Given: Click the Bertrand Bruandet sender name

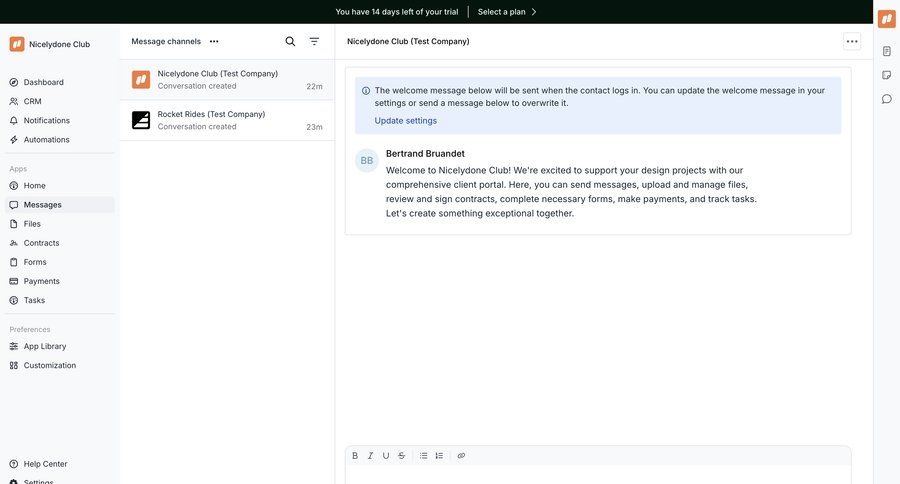Looking at the screenshot, I should pos(425,153).
